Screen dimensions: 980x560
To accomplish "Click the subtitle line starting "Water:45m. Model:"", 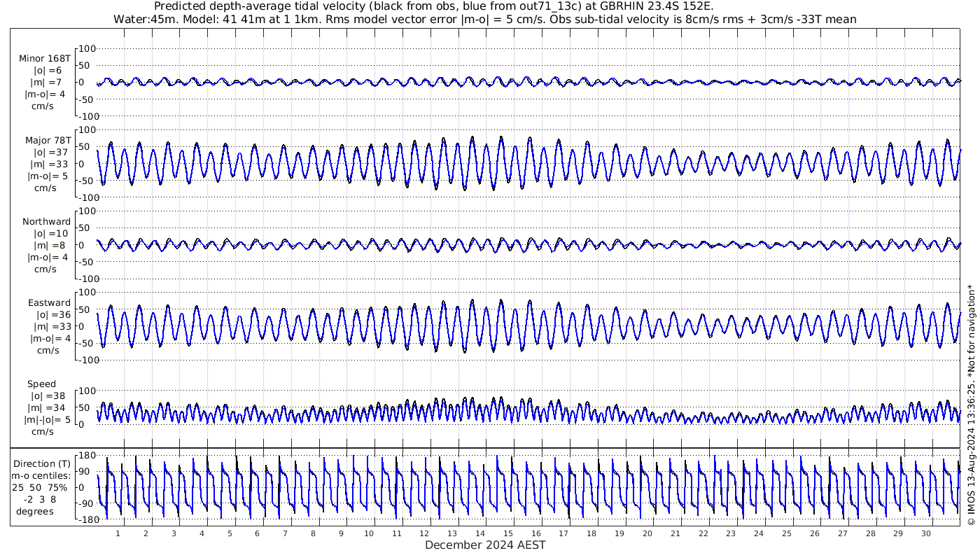I will [484, 19].
